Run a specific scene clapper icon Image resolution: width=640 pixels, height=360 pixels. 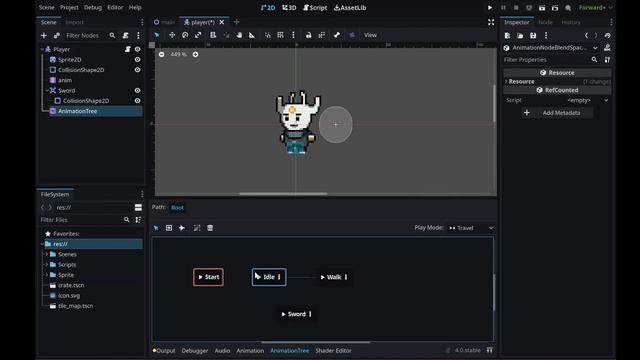click(x=555, y=7)
